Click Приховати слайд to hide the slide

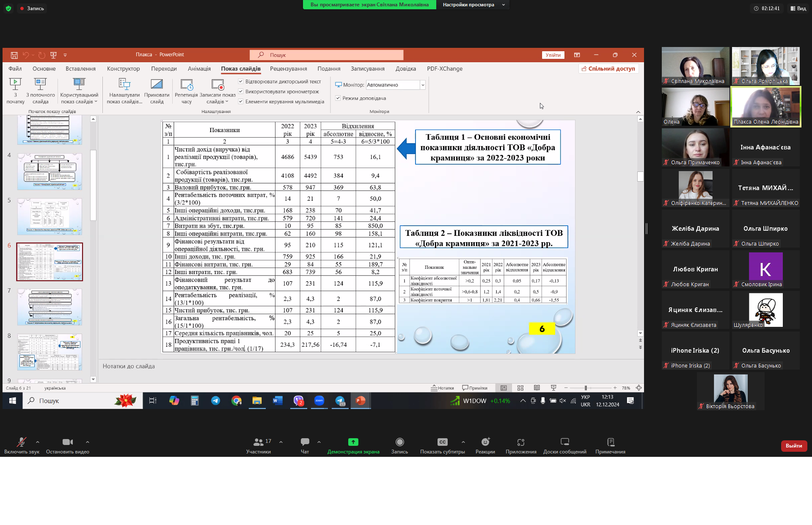point(157,91)
